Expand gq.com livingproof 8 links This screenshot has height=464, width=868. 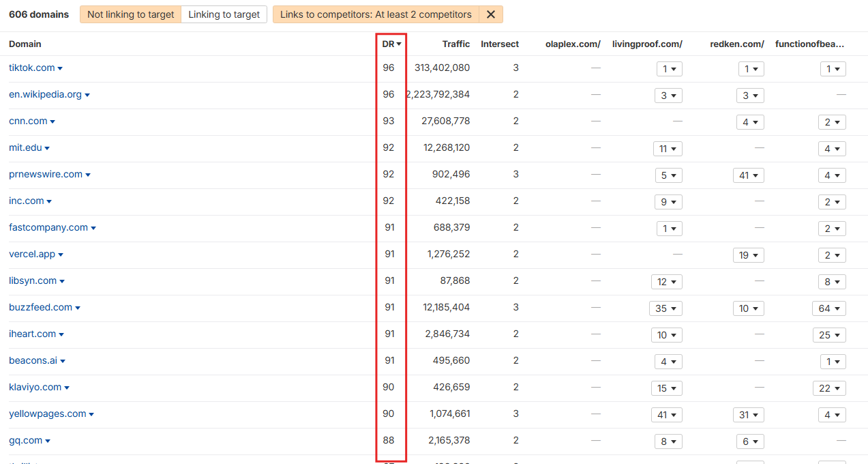pyautogui.click(x=669, y=441)
